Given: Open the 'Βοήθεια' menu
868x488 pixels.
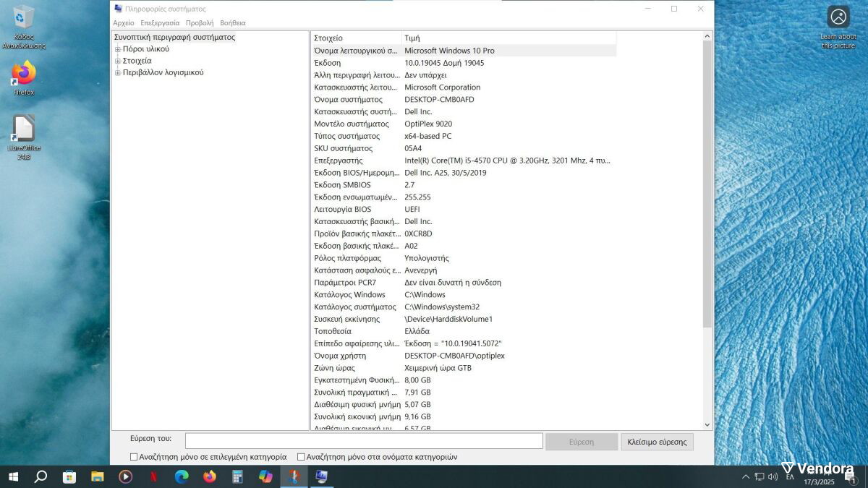Looking at the screenshot, I should 233,23.
